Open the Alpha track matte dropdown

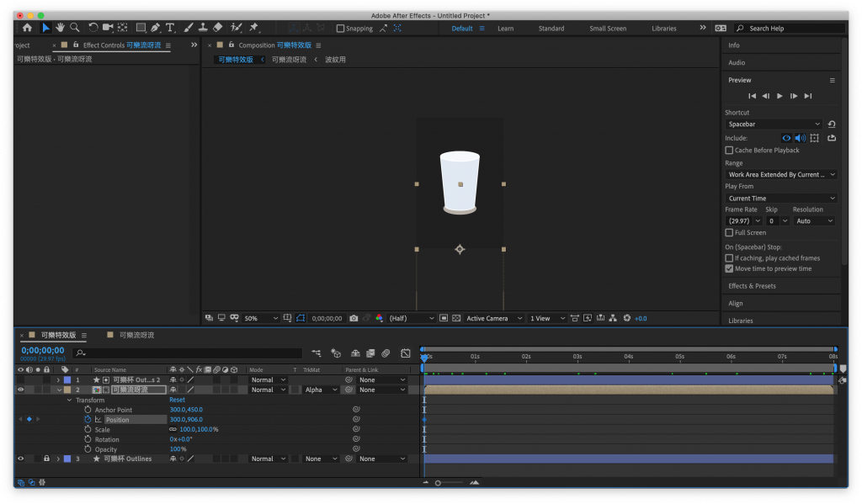click(318, 390)
